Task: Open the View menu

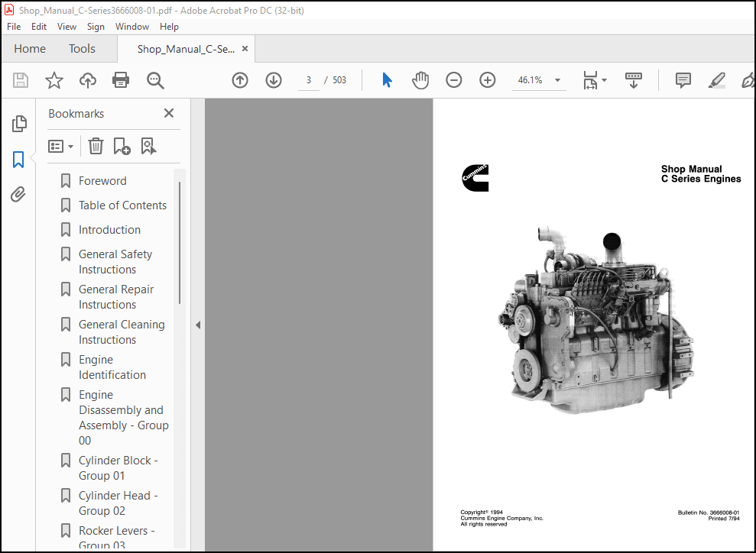Action: click(67, 26)
